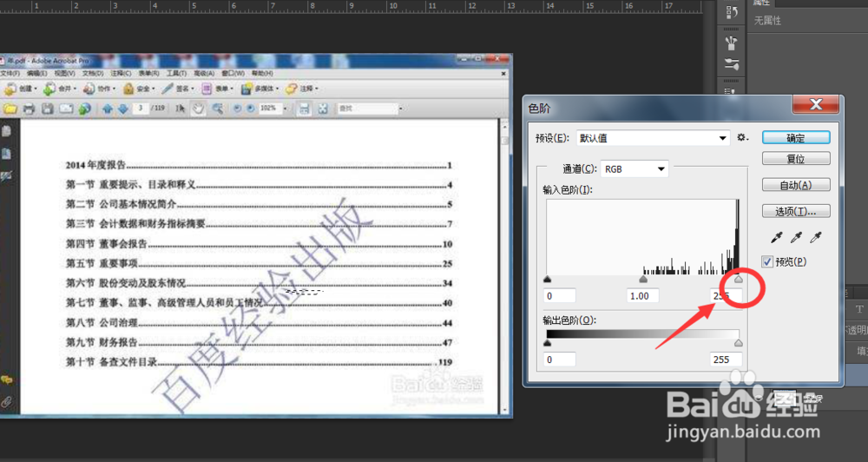This screenshot has width=868, height=462.
Task: Go to next page with blue down arrow
Action: tap(123, 109)
